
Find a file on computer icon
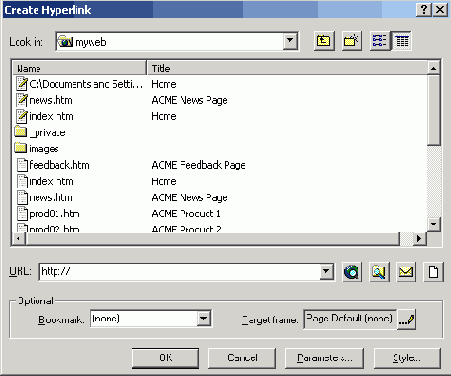pyautogui.click(x=379, y=272)
